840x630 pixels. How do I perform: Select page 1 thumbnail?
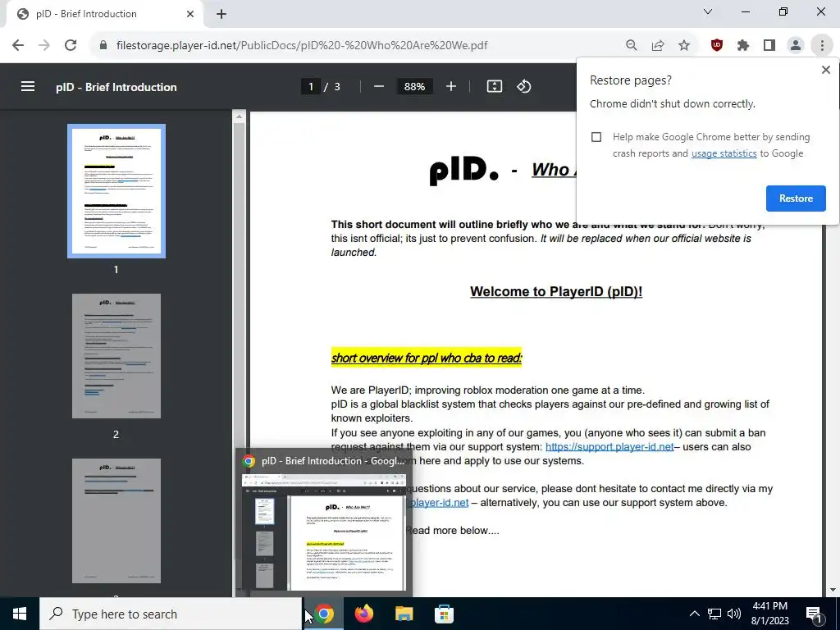116,191
